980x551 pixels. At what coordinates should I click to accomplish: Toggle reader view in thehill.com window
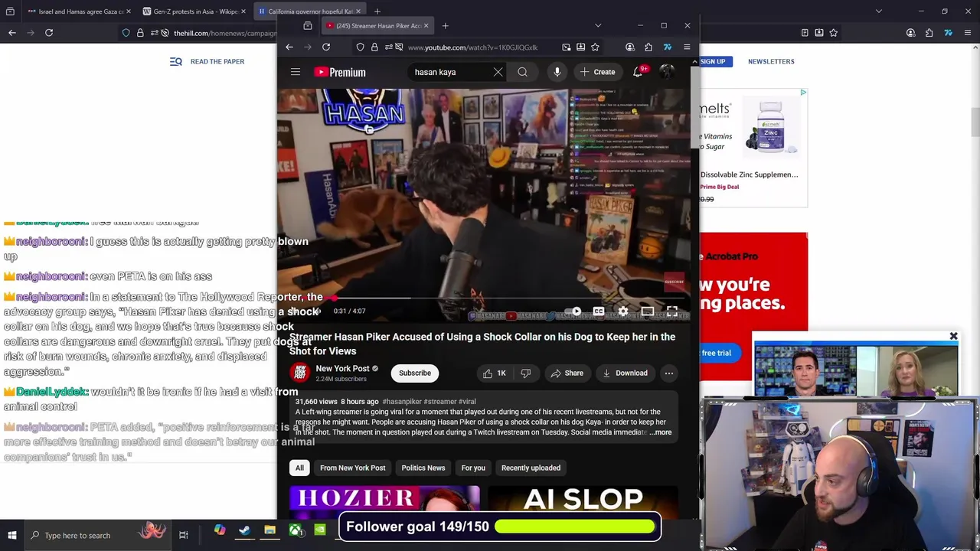[x=805, y=33]
